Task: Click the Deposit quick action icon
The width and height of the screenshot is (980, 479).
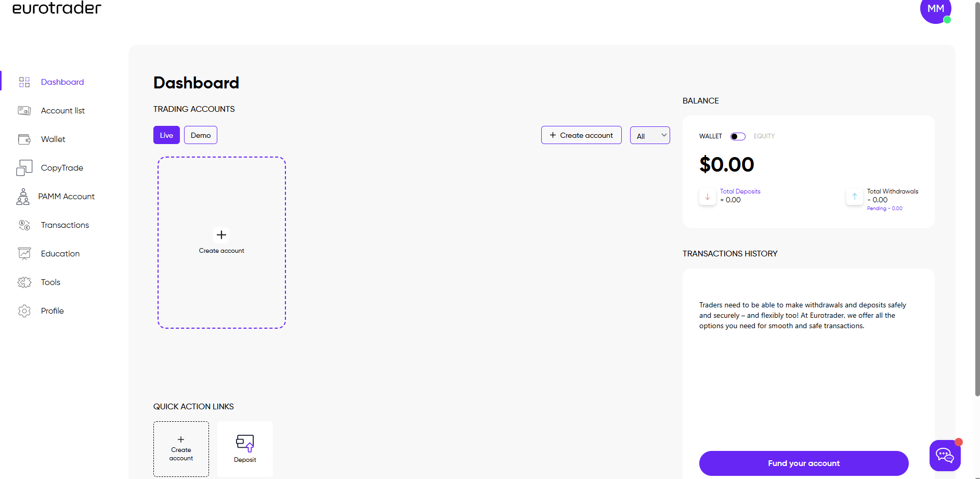Action: [245, 443]
